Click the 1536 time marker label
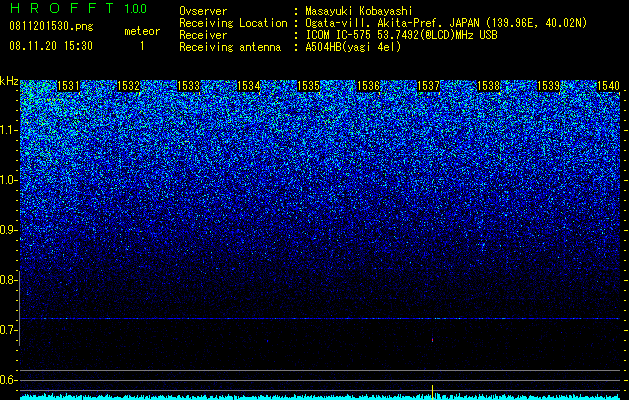The height and width of the screenshot is (400, 629). pos(369,86)
